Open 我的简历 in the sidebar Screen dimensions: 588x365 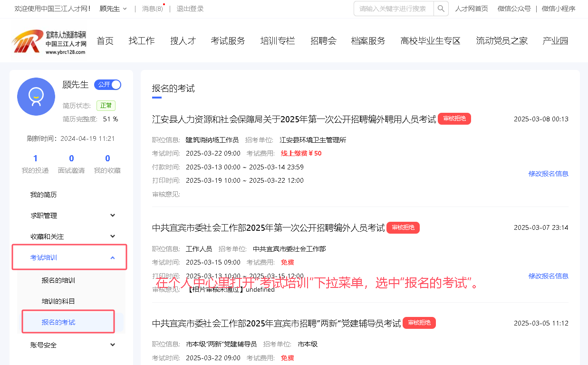coord(44,195)
